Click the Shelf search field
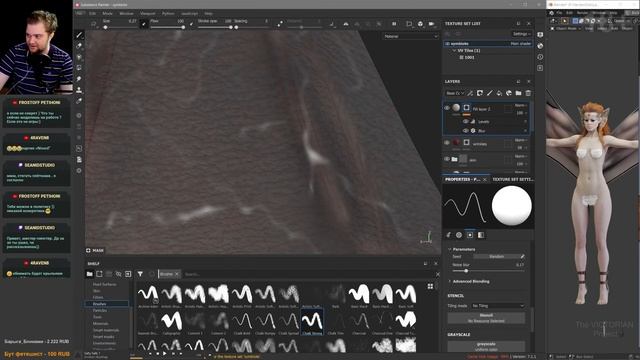Screen dimensions: 640x360 point(308,274)
